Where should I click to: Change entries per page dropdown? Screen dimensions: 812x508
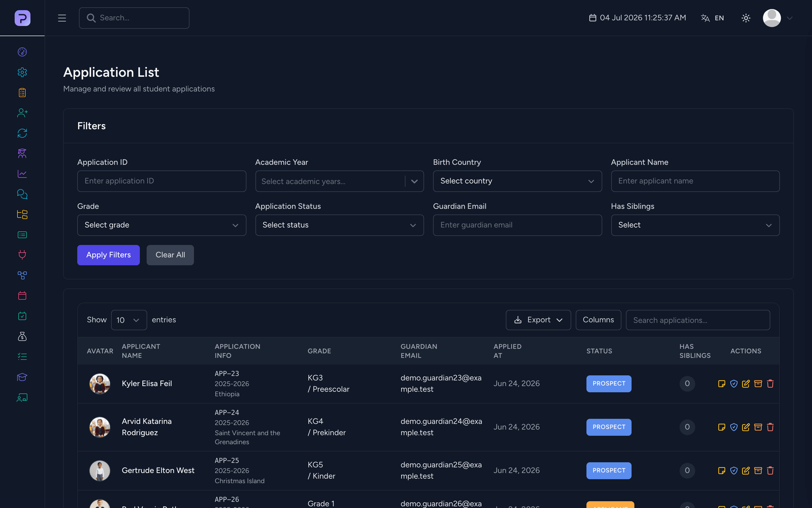129,320
